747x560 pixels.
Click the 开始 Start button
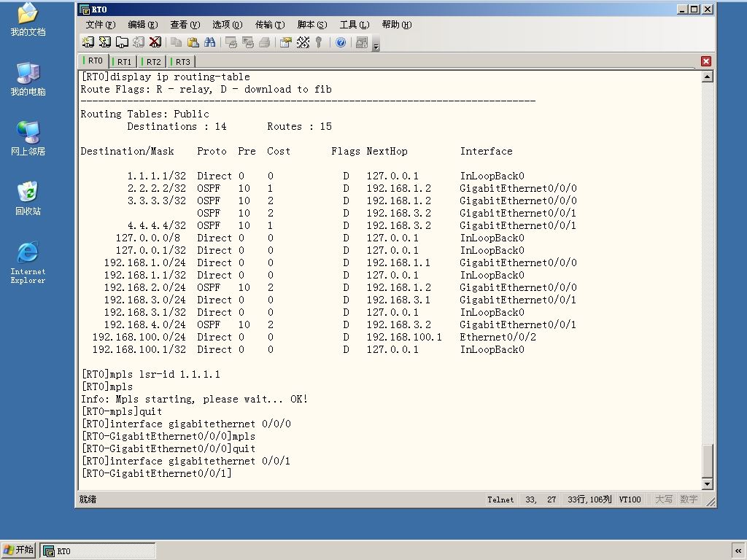click(18, 550)
